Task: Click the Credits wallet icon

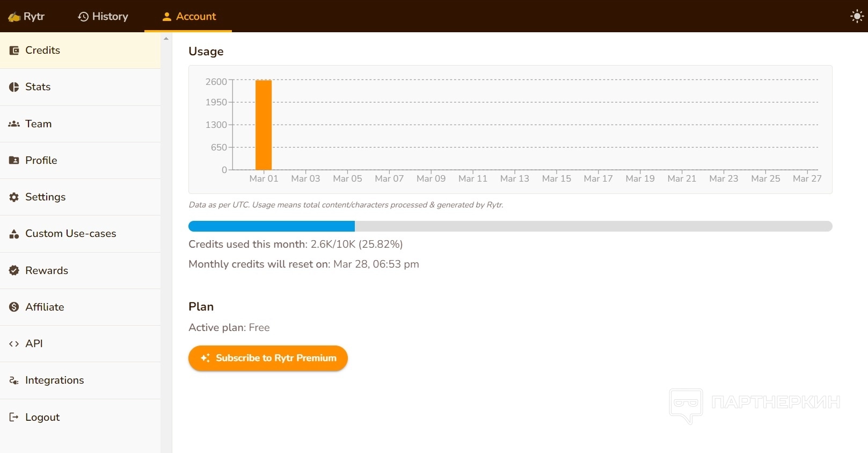Action: coord(14,51)
